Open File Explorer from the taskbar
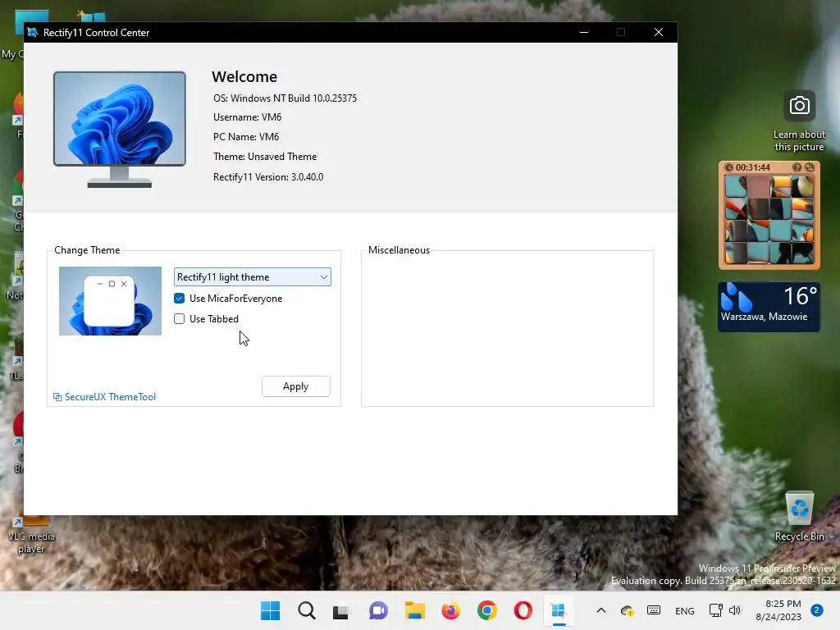The width and height of the screenshot is (840, 630). (x=414, y=610)
